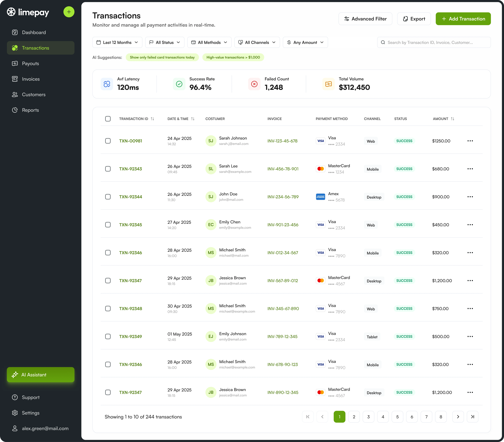
Task: Open more options for TXN-00981
Action: pyautogui.click(x=470, y=141)
